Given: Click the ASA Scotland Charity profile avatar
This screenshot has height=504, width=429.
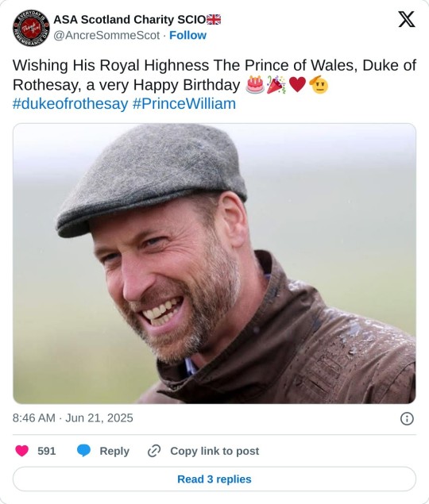Looking at the screenshot, I should [x=31, y=28].
